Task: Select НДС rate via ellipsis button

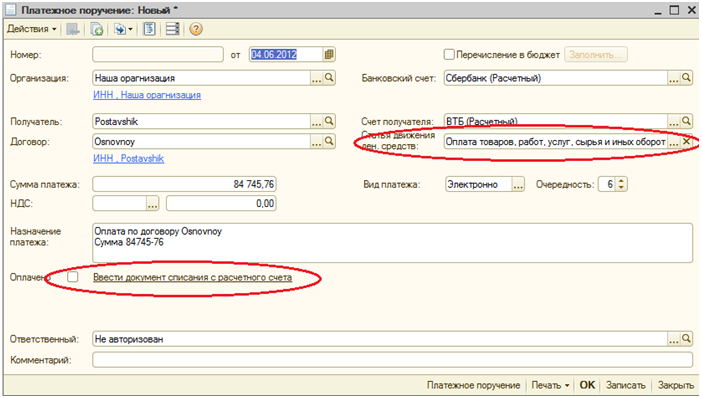Action: coord(153,204)
